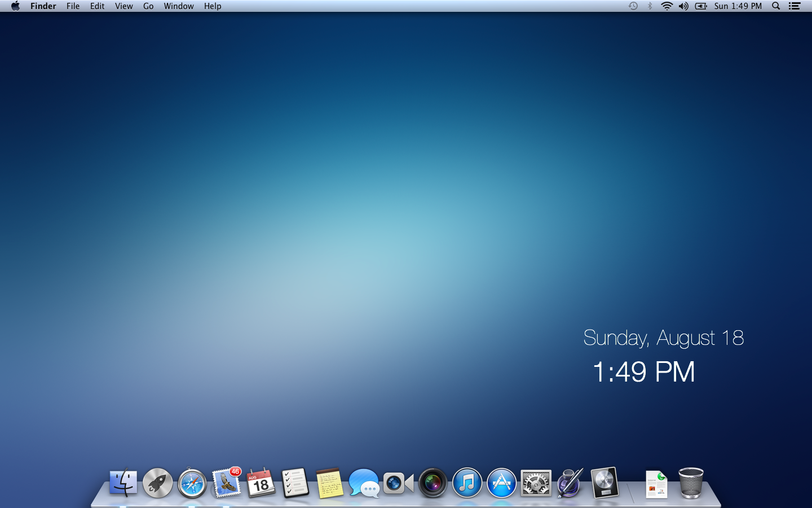The image size is (812, 508).
Task: Open Safari compass icon in Dock
Action: tap(192, 484)
